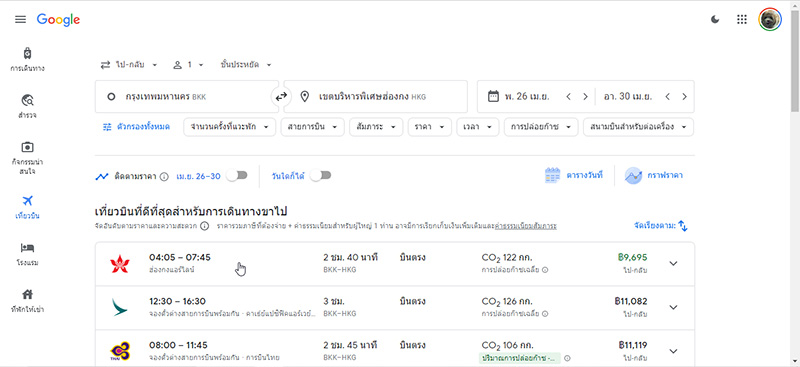
Task: Expand the ฿11,082 flight details
Action: 673,307
